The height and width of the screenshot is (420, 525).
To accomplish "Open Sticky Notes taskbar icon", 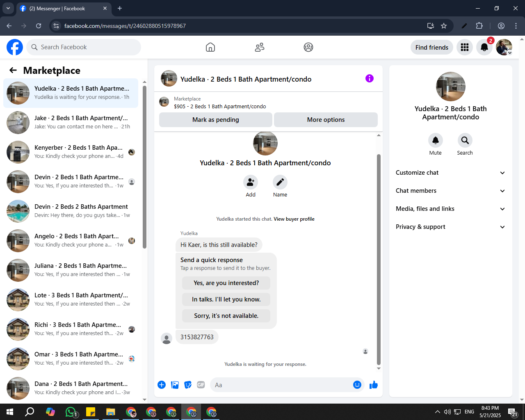I will pos(91,412).
